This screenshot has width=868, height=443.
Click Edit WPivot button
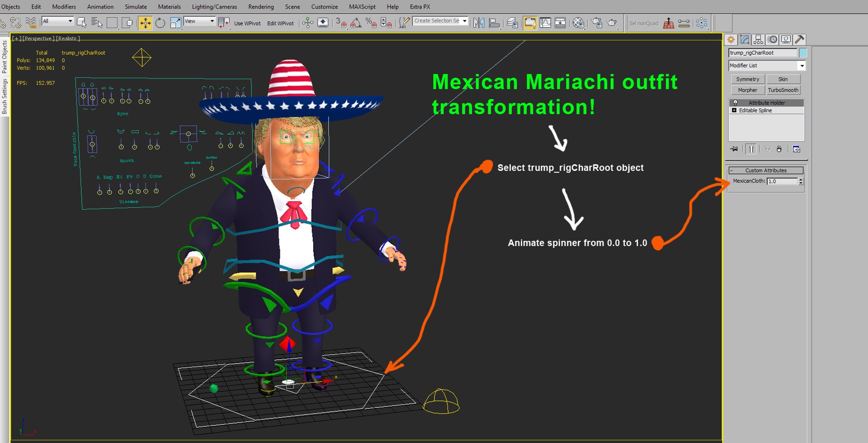tap(280, 23)
